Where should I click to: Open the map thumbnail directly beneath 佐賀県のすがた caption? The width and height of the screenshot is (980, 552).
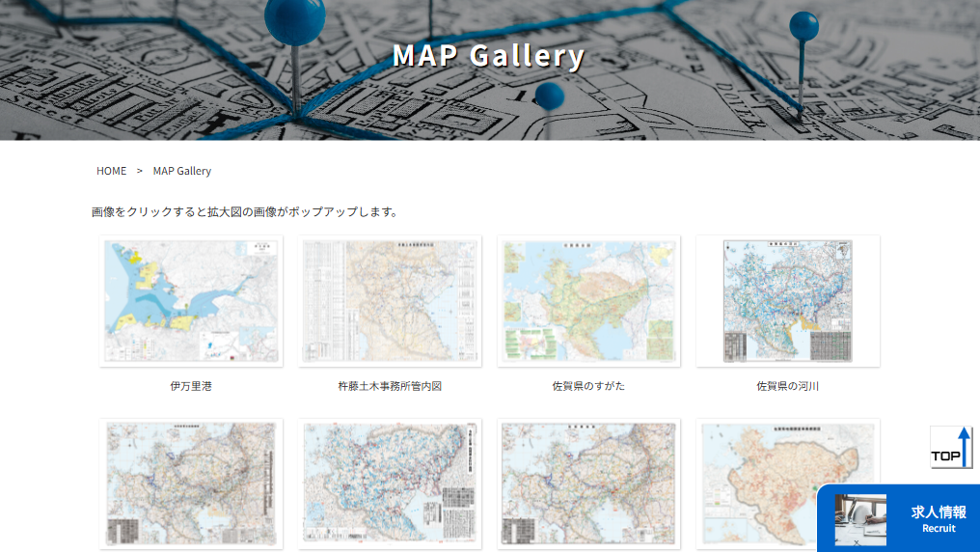pyautogui.click(x=588, y=483)
